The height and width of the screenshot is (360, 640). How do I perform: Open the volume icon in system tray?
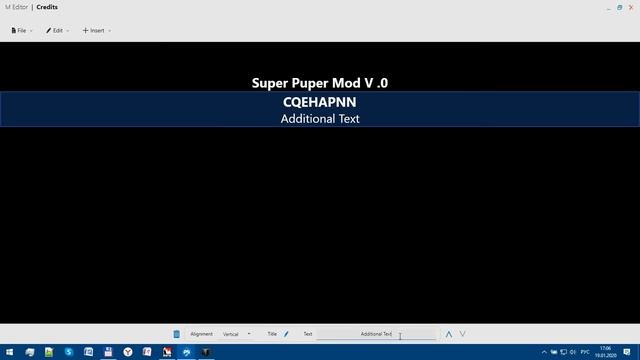click(573, 352)
